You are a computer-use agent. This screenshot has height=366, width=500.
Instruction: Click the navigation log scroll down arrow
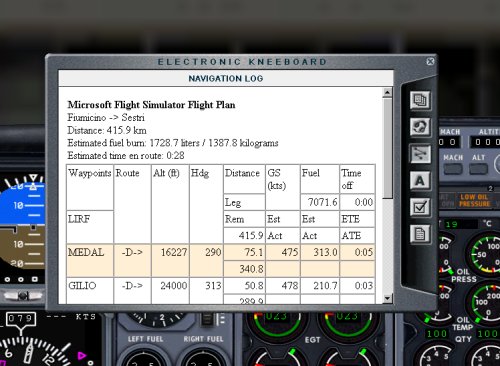coord(387,298)
